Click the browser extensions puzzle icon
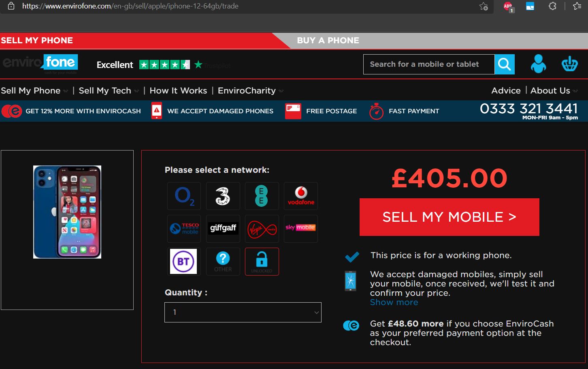Viewport: 588px width, 369px height. 552,6
